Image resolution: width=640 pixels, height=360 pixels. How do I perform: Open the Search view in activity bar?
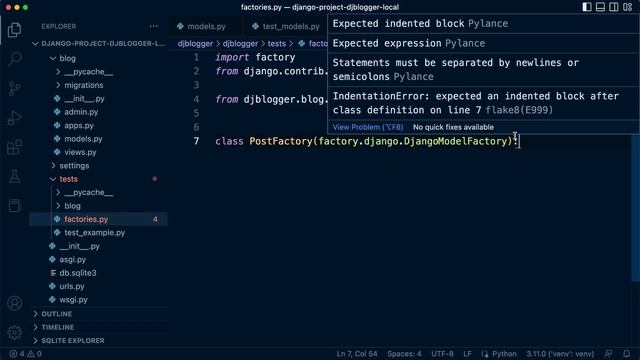click(x=14, y=59)
